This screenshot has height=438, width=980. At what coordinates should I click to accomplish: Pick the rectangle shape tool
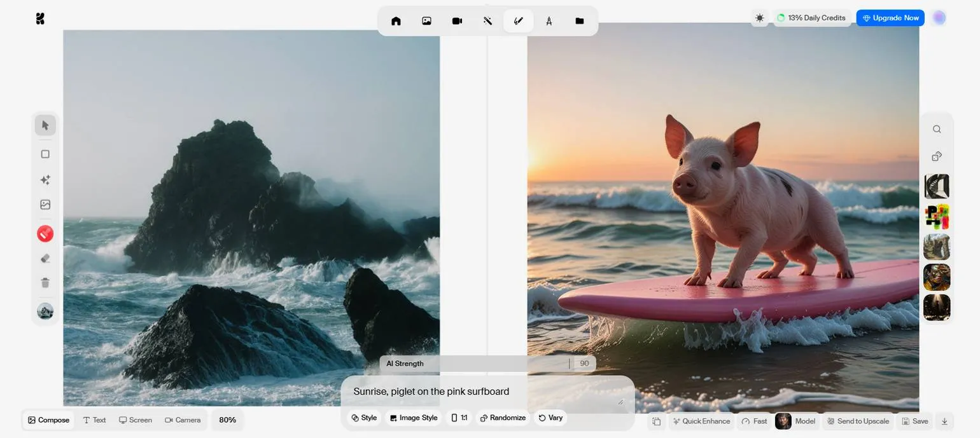(x=45, y=154)
